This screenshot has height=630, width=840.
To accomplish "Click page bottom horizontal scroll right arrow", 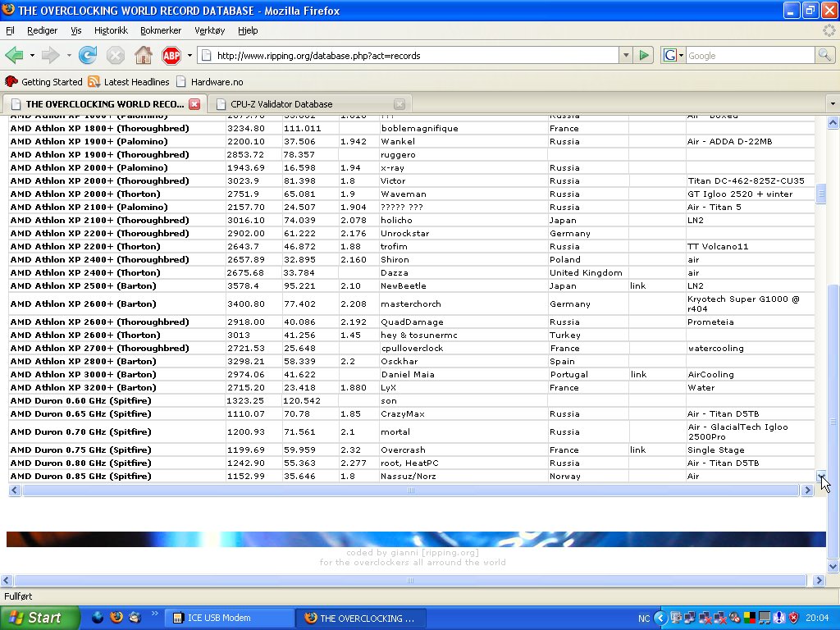I will 819,580.
